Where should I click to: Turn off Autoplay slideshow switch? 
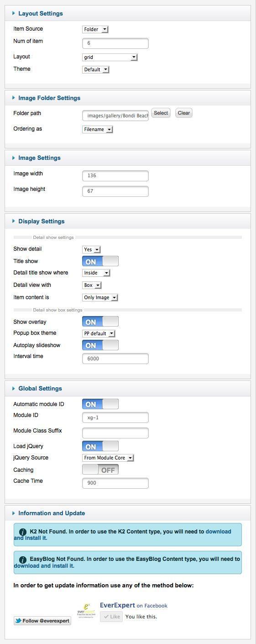(100, 345)
